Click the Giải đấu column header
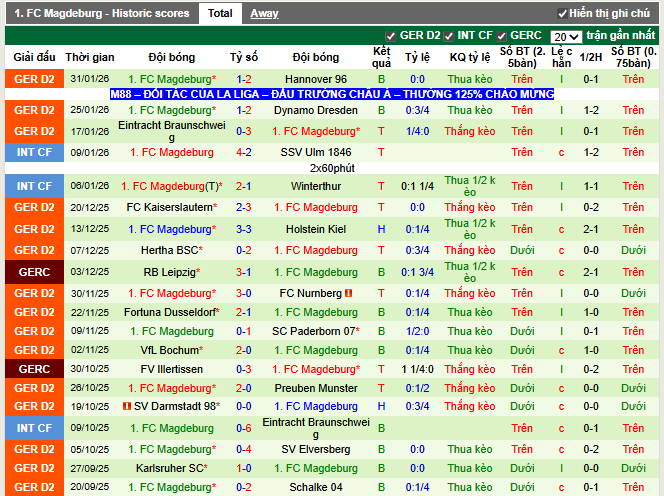 pos(34,57)
